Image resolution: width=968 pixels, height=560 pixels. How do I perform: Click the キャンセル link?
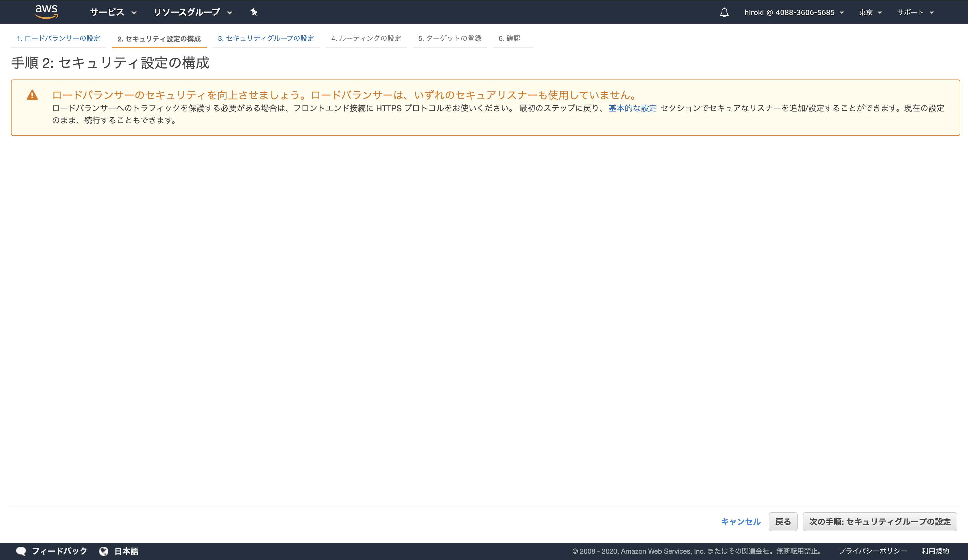tap(740, 522)
